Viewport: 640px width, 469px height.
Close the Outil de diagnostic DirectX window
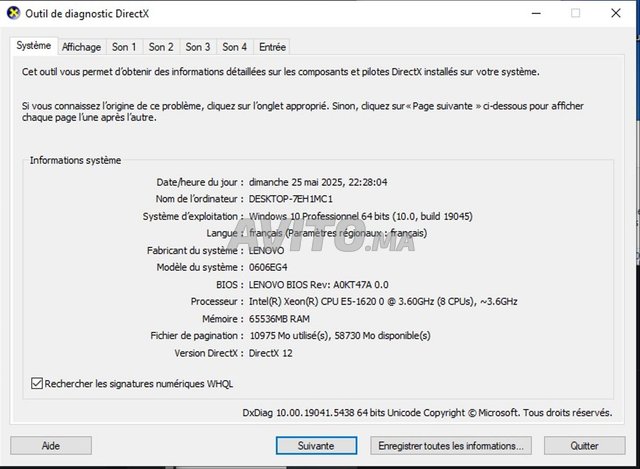pos(618,13)
